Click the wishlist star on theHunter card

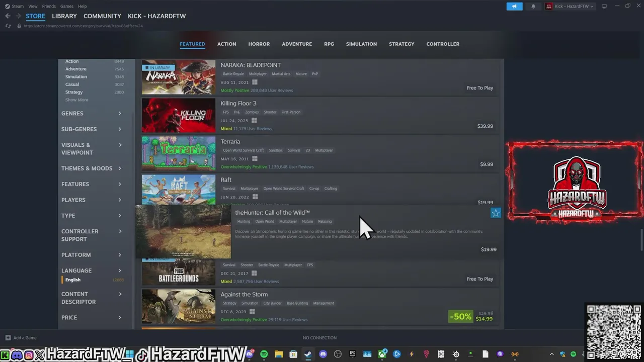tap(496, 213)
